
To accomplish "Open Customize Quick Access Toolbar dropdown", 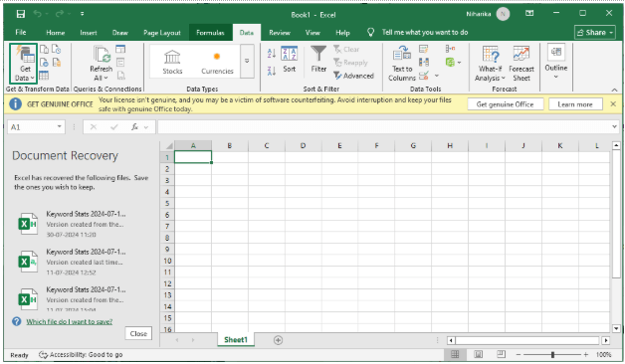I will coord(82,14).
